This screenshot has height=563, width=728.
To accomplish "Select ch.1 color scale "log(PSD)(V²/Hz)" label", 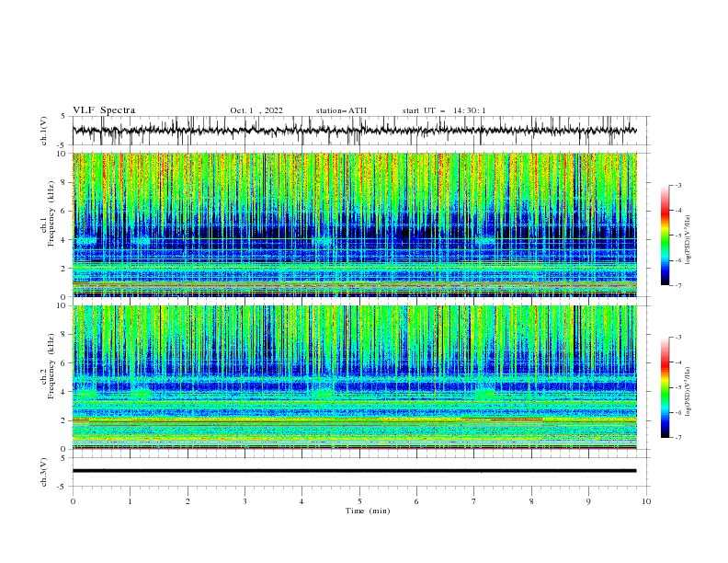I will [688, 239].
